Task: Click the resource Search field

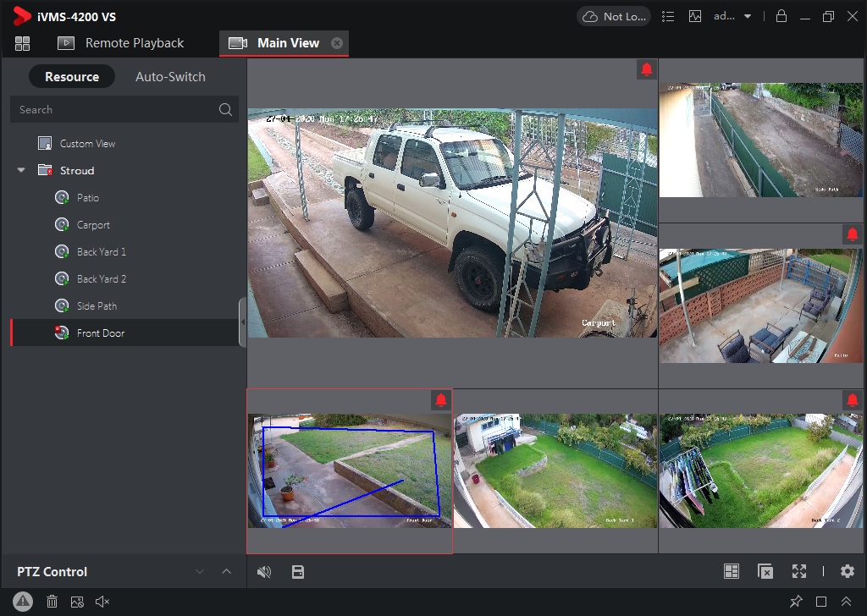Action: pos(114,109)
